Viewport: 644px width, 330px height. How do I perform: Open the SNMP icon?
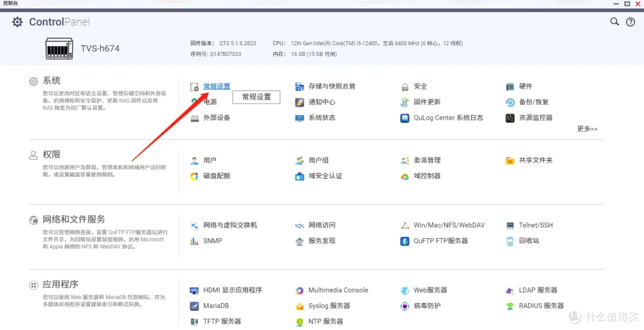[x=194, y=241]
